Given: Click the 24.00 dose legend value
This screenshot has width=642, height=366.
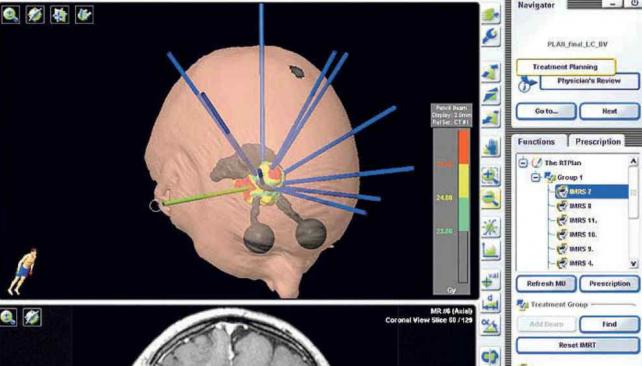Looking at the screenshot, I should [444, 198].
